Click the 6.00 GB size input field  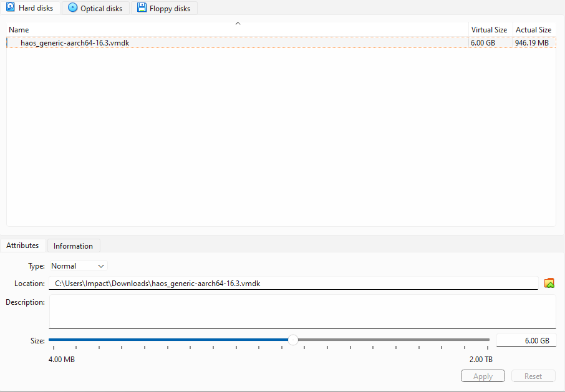pos(526,341)
